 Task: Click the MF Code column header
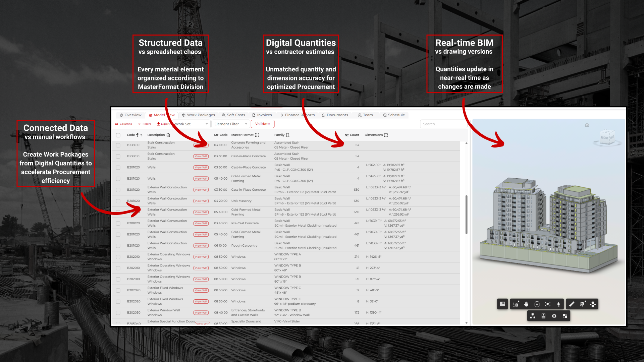pos(221,135)
